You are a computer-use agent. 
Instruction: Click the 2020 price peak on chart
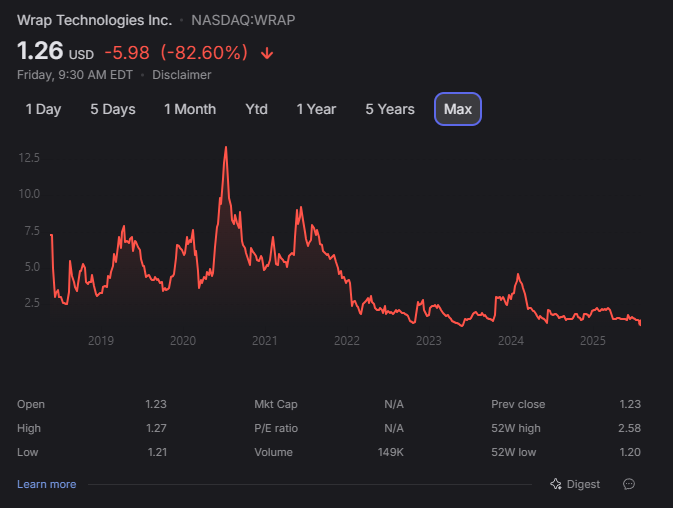226,148
